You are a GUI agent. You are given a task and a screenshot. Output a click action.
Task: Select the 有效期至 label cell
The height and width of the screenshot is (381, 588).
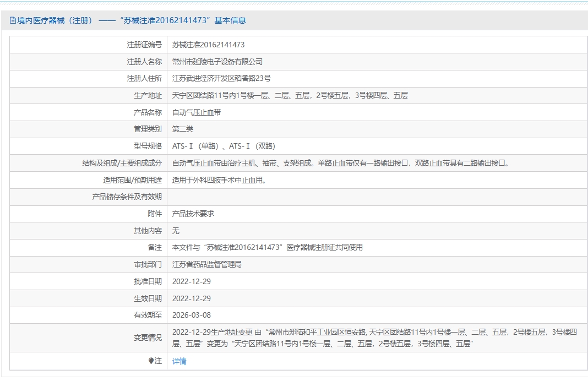tap(89, 315)
